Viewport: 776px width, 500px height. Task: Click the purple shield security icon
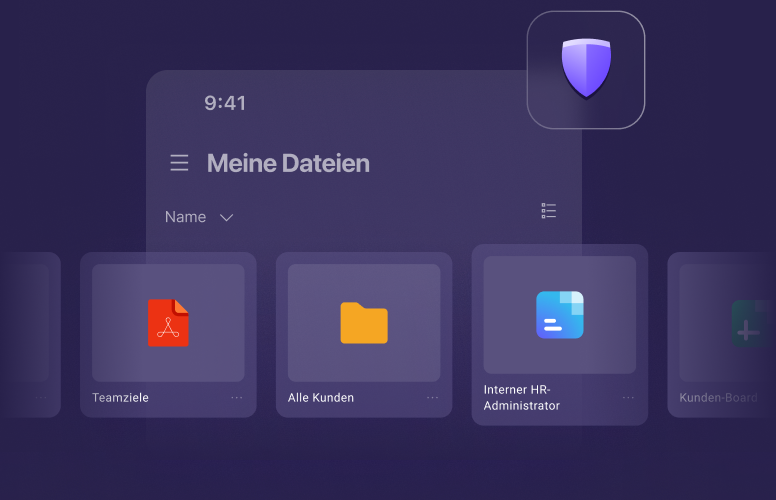[x=586, y=69]
